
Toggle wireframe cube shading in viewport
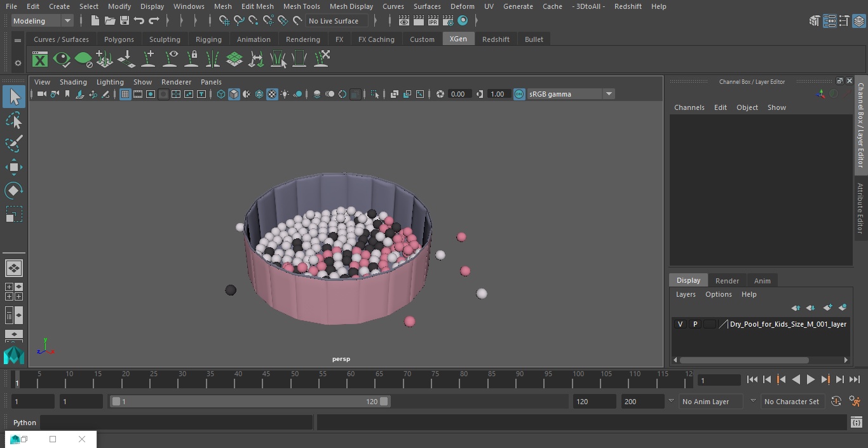click(x=221, y=94)
